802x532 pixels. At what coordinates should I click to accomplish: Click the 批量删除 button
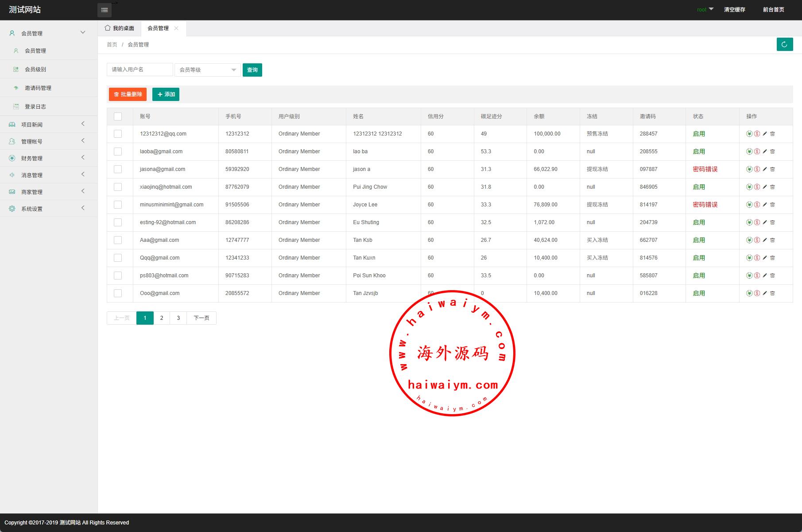coord(128,94)
